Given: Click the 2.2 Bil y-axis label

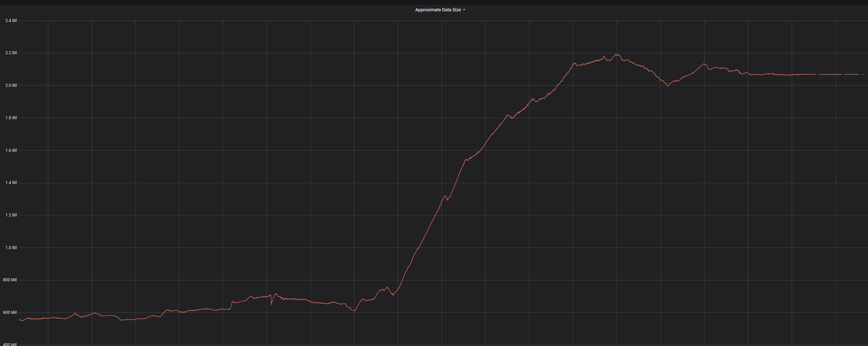Looking at the screenshot, I should [11, 53].
